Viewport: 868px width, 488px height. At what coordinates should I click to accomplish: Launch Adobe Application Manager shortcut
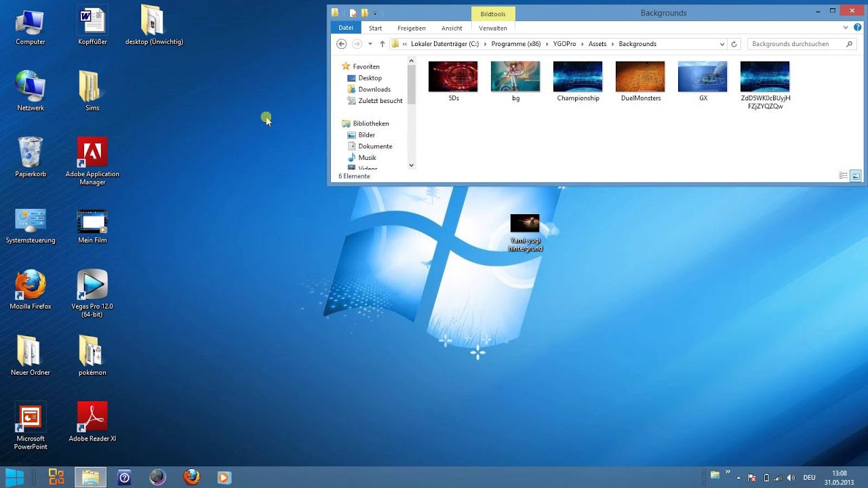coord(92,161)
